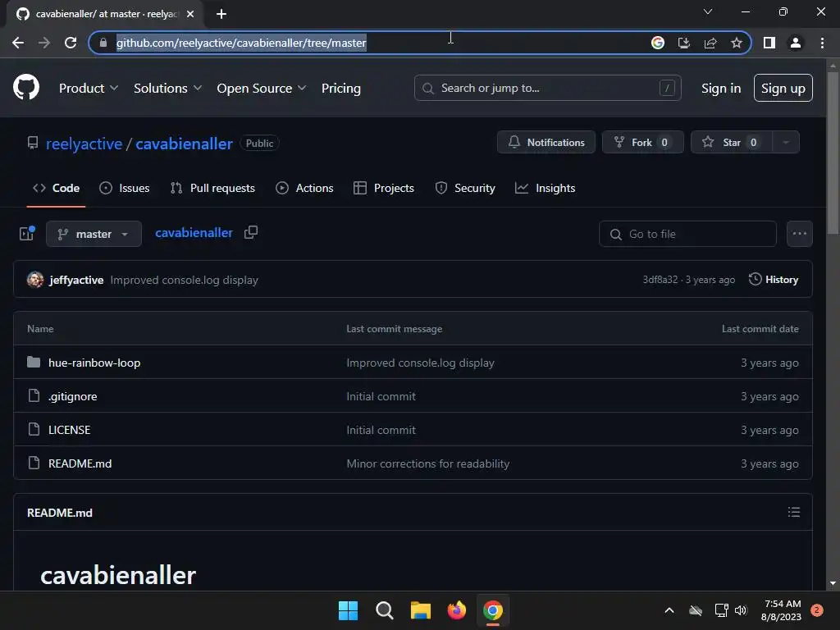Open tab search chevron in title bar
The height and width of the screenshot is (630, 840).
pos(708,11)
